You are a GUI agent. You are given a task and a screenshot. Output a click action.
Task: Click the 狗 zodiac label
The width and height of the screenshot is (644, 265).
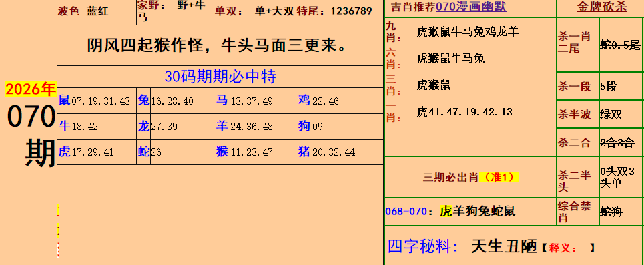coord(304,125)
